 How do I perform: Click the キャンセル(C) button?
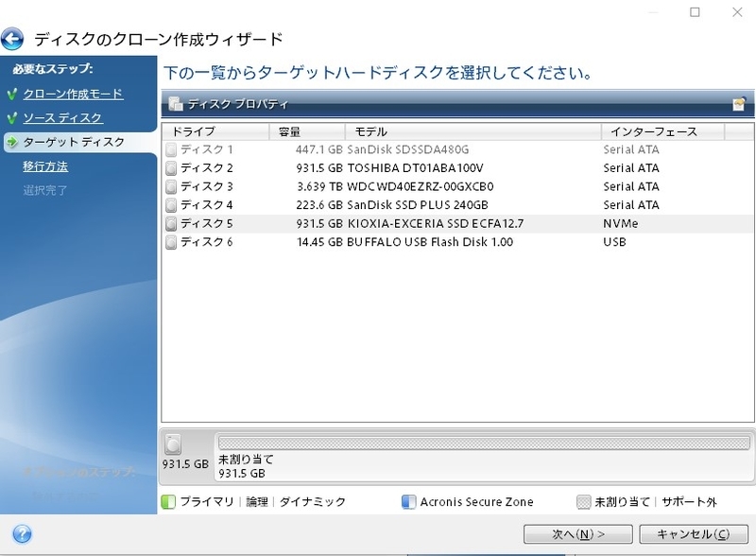[694, 534]
